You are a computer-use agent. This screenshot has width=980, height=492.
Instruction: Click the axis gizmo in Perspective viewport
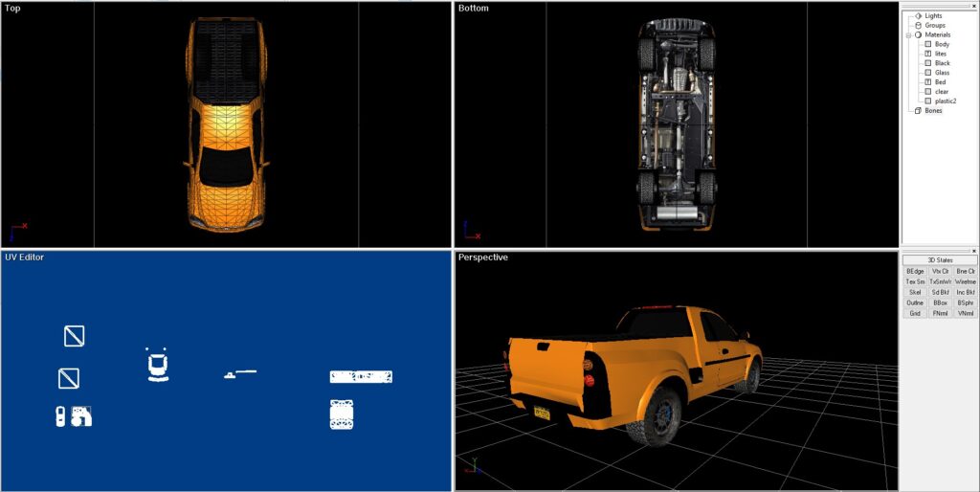coord(471,466)
